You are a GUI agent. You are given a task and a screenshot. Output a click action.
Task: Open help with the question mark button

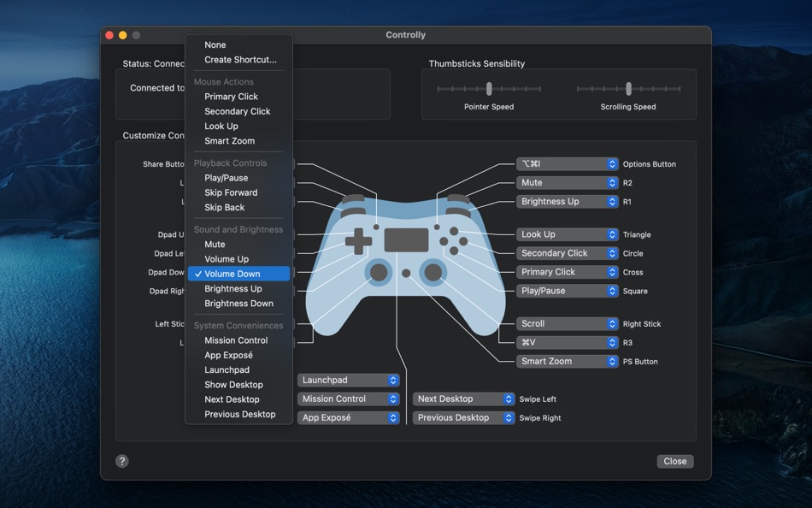tap(122, 461)
